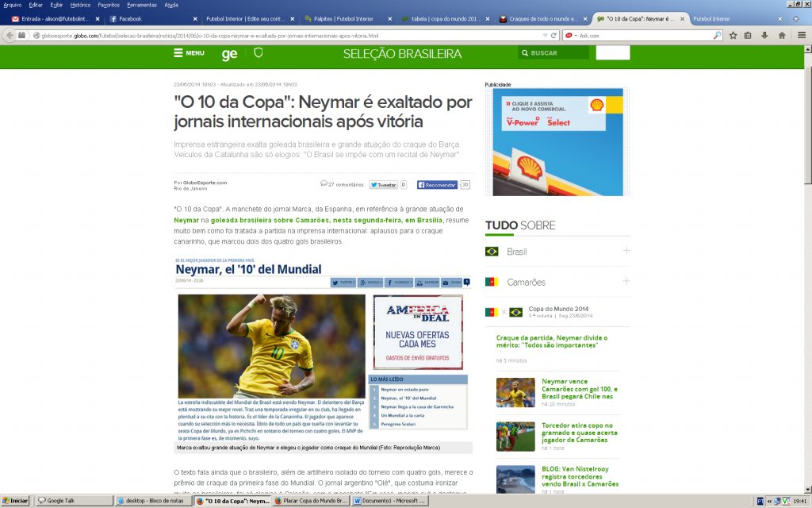
Task: Click the Facebook Recomendar icon
Action: pos(421,184)
